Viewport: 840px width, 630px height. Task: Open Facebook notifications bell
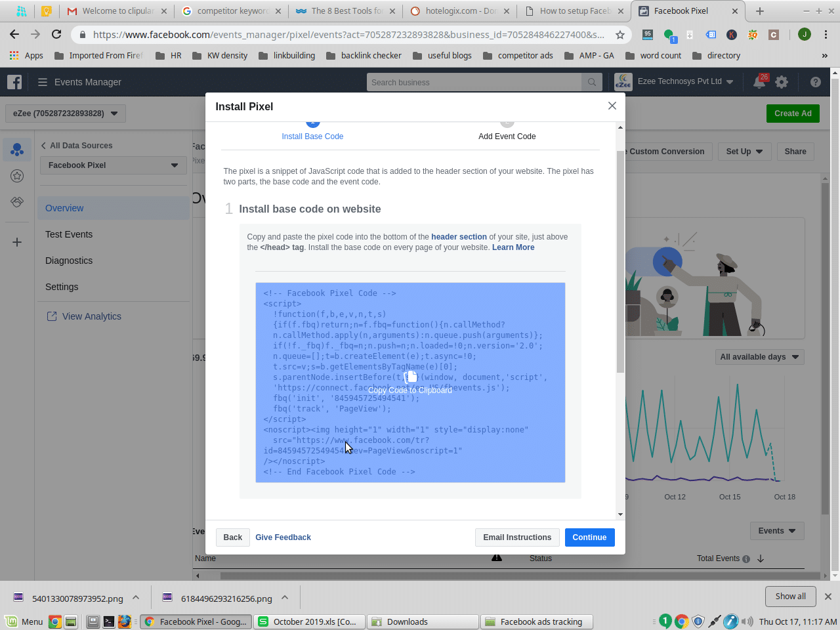pyautogui.click(x=760, y=82)
